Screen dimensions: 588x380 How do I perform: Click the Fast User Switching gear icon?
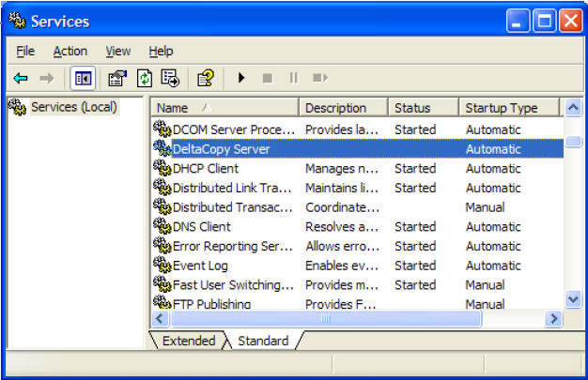tap(162, 285)
